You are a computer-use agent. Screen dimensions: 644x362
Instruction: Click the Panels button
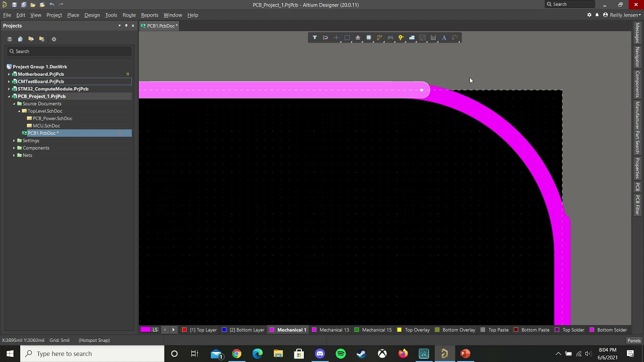coord(634,340)
